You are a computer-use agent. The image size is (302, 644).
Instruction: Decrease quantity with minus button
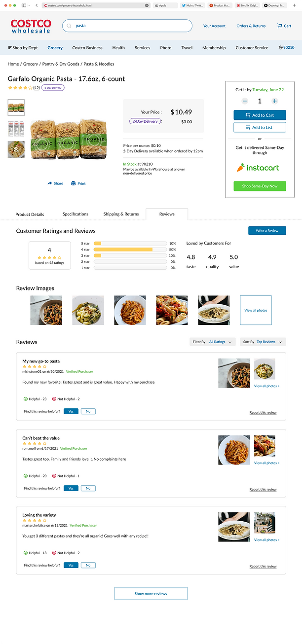[x=245, y=101]
